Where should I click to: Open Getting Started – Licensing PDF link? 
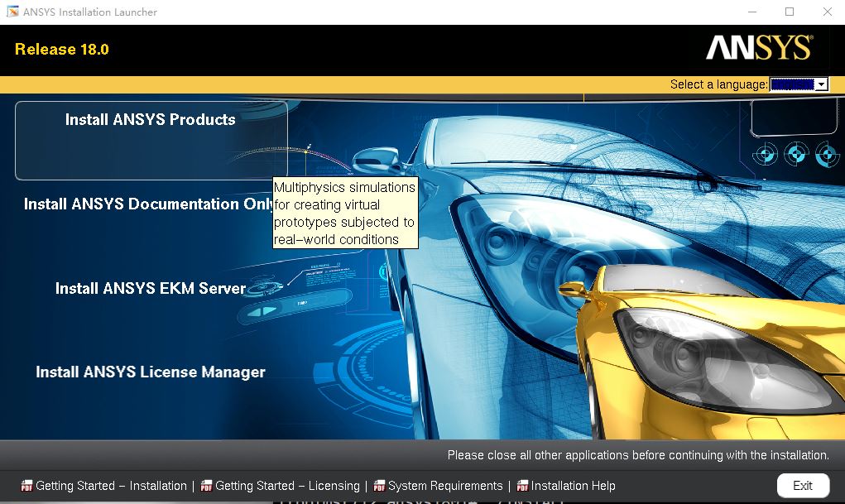pos(287,486)
